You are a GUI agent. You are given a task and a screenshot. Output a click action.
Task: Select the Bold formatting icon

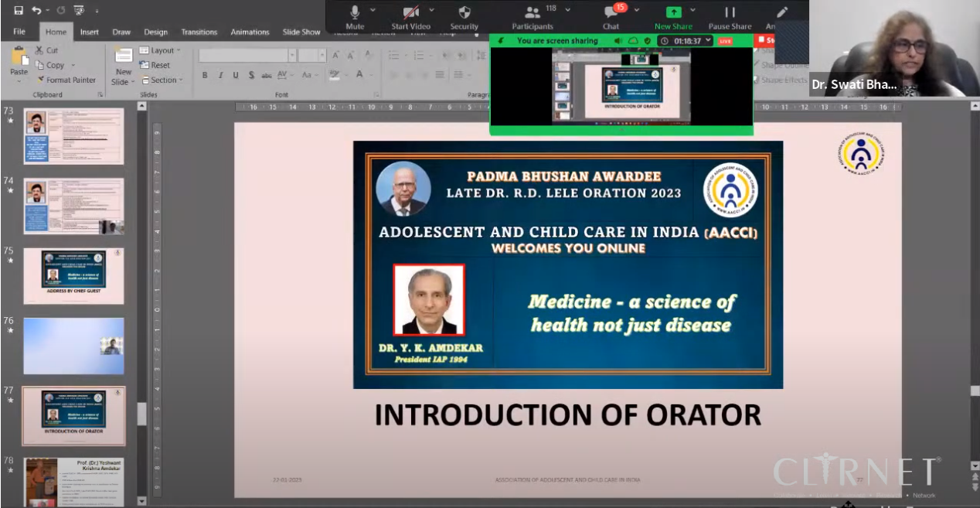coord(205,75)
